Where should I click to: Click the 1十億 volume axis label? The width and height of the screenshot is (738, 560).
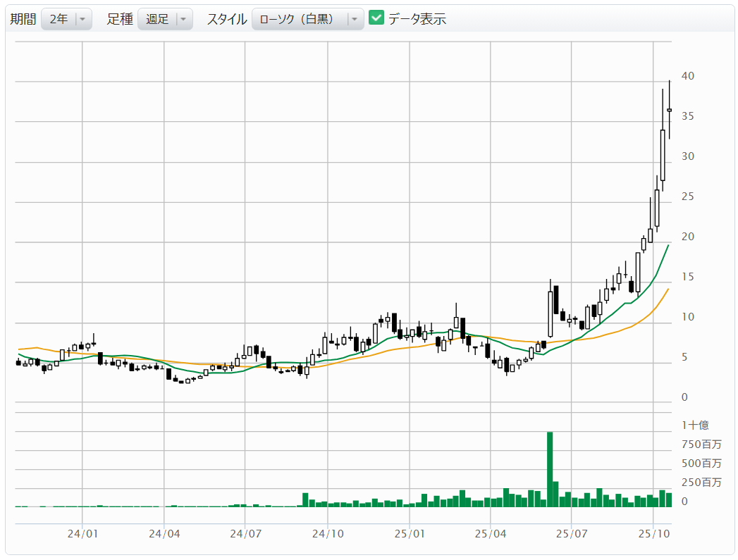point(695,425)
